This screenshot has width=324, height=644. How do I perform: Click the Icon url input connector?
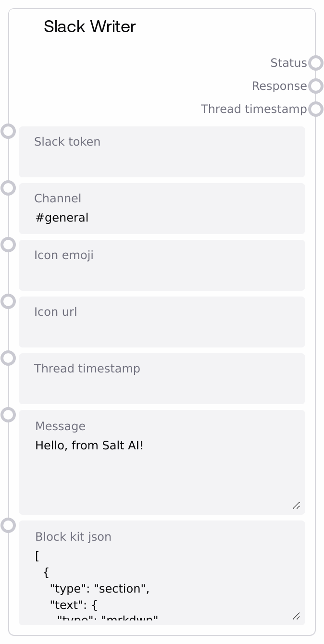point(8,301)
